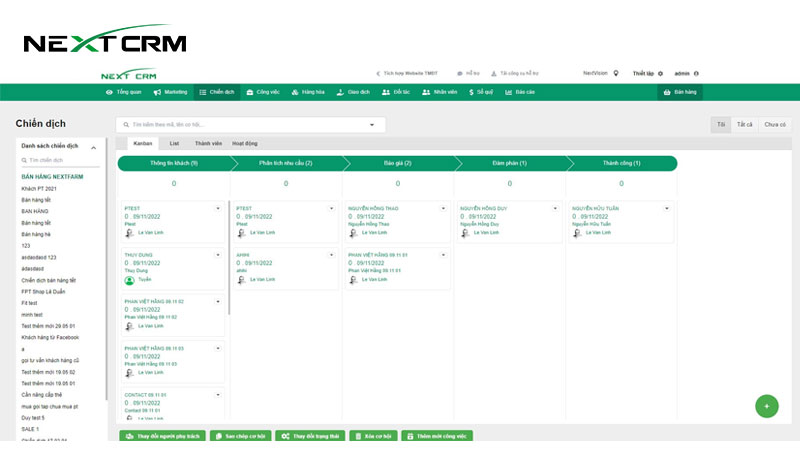The image size is (800, 450).
Task: Click the Thay đổi trạng thái button
Action: click(310, 436)
